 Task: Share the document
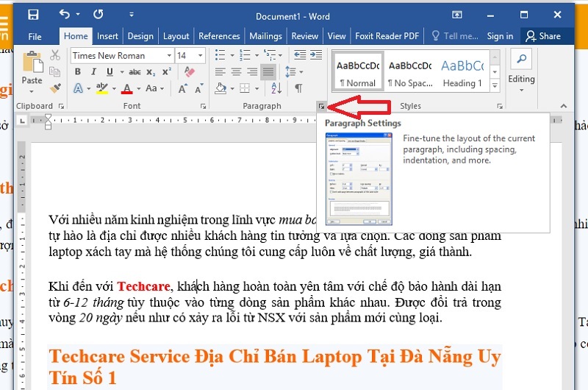[542, 36]
